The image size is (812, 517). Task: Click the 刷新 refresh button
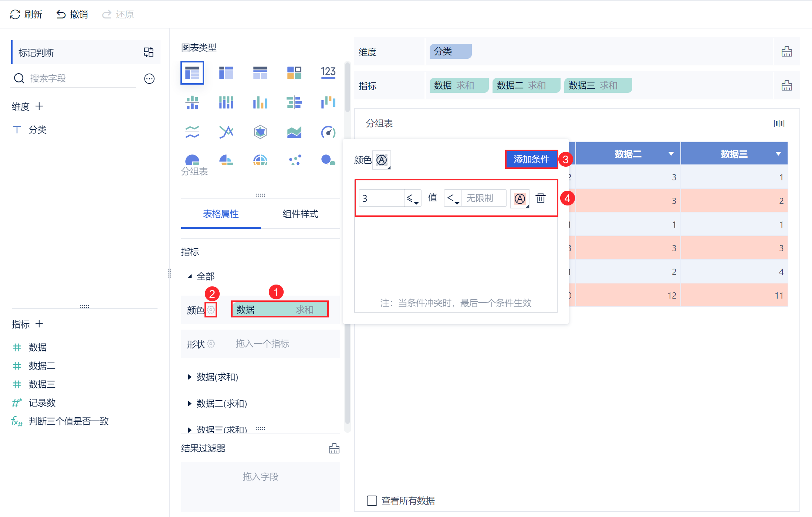26,14
